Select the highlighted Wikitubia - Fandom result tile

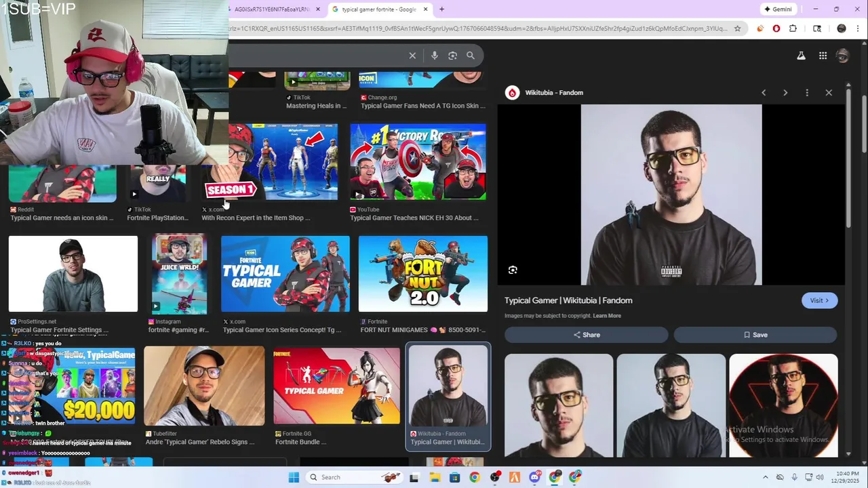[448, 396]
